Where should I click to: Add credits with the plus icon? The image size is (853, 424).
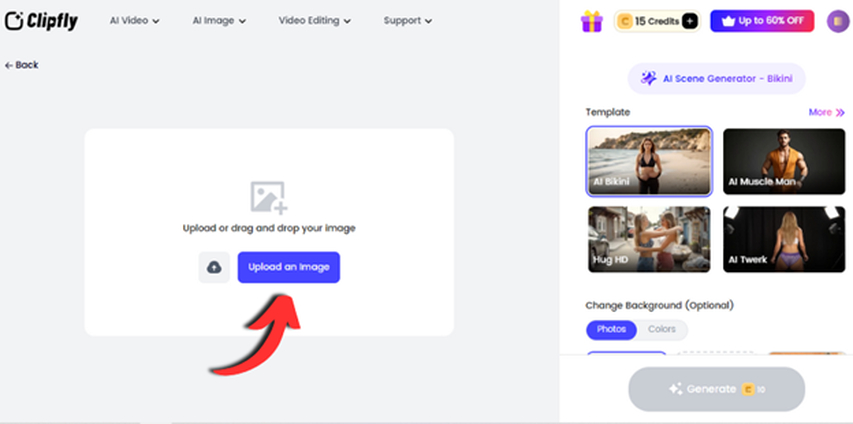click(689, 21)
